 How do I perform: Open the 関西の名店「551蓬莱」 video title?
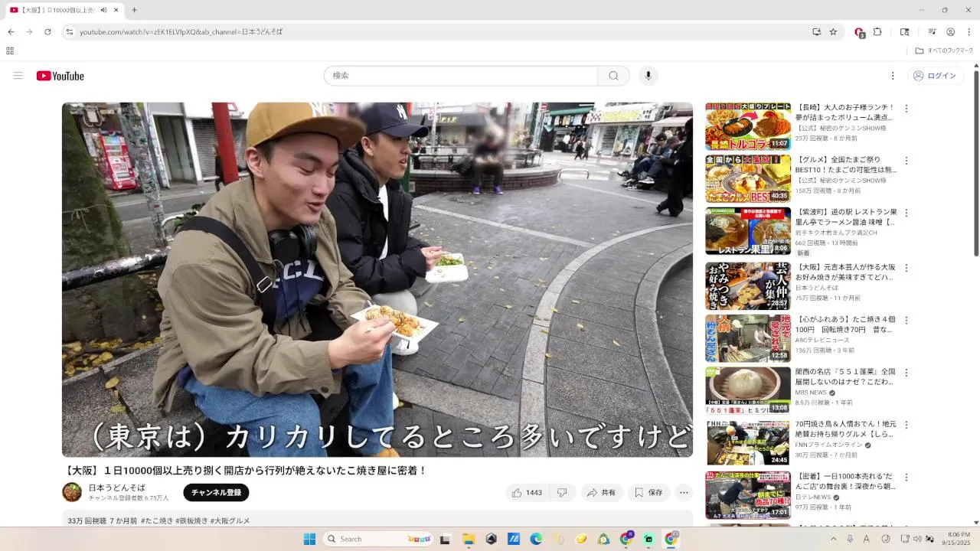pyautogui.click(x=845, y=376)
